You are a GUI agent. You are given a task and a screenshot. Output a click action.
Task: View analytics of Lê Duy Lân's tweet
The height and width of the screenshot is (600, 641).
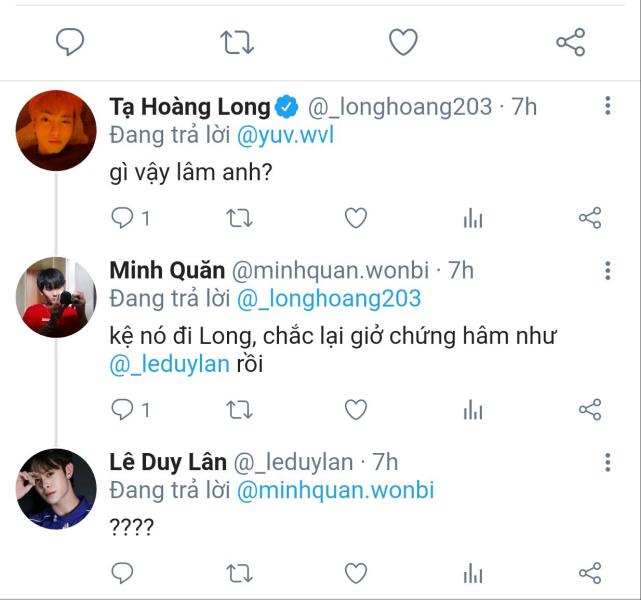click(473, 573)
